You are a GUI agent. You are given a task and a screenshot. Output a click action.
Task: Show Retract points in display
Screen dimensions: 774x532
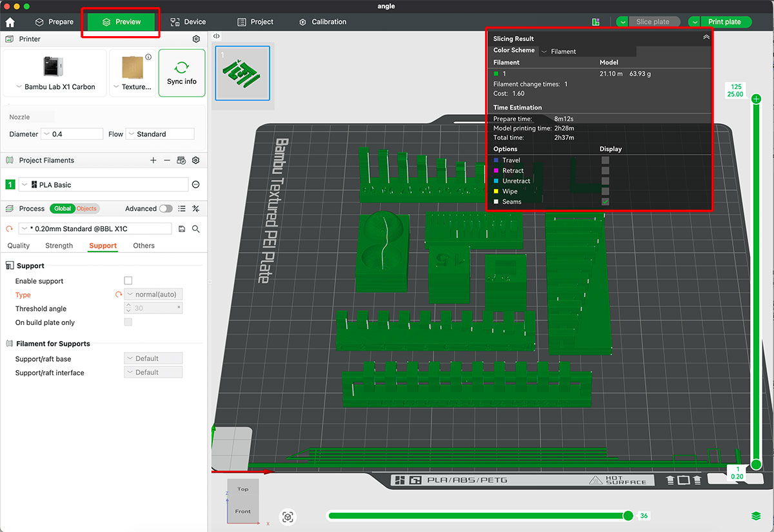pyautogui.click(x=605, y=171)
